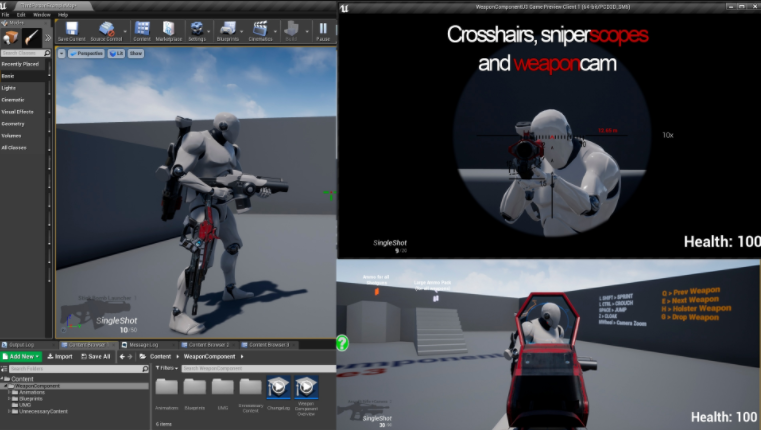The image size is (761, 430).
Task: Click the Save All button
Action: (x=96, y=357)
